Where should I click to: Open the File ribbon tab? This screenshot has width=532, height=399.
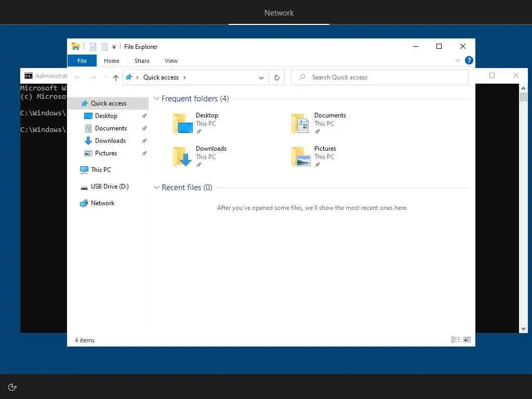(x=82, y=61)
